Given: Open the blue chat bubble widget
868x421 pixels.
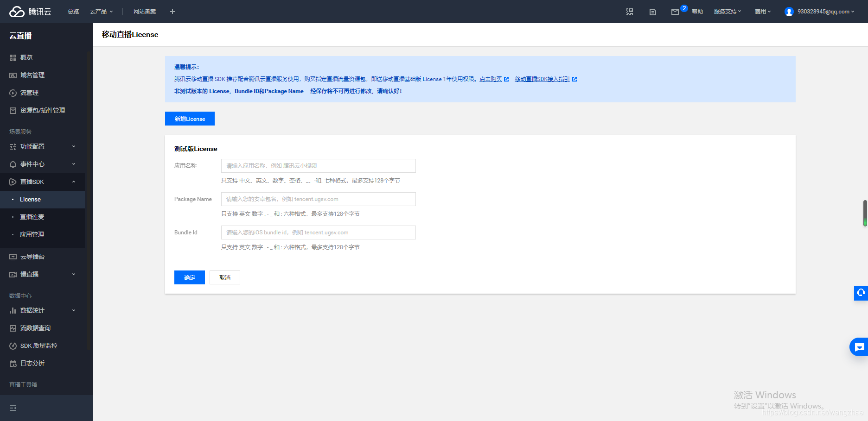Looking at the screenshot, I should (x=859, y=347).
